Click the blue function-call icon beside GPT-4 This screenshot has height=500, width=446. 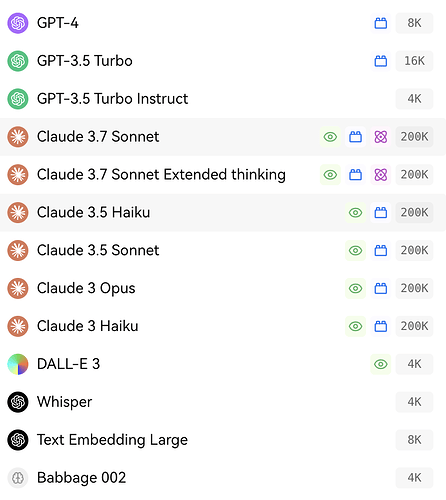pyautogui.click(x=381, y=23)
